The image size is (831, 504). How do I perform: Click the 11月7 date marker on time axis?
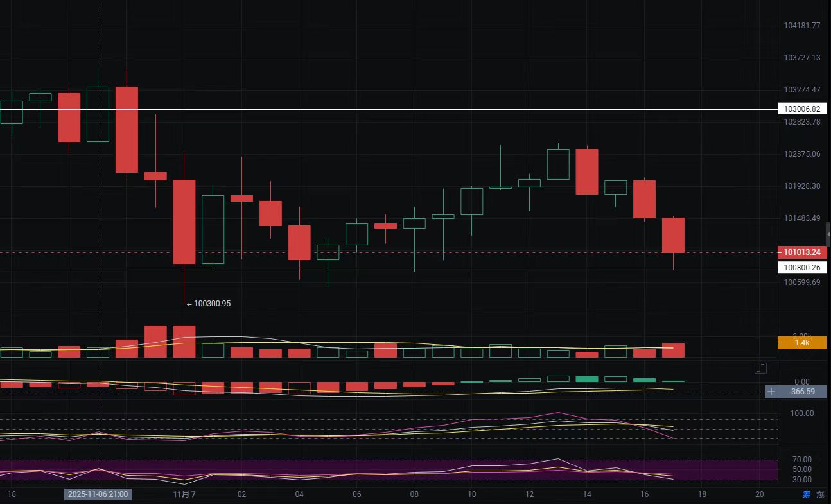pos(184,494)
